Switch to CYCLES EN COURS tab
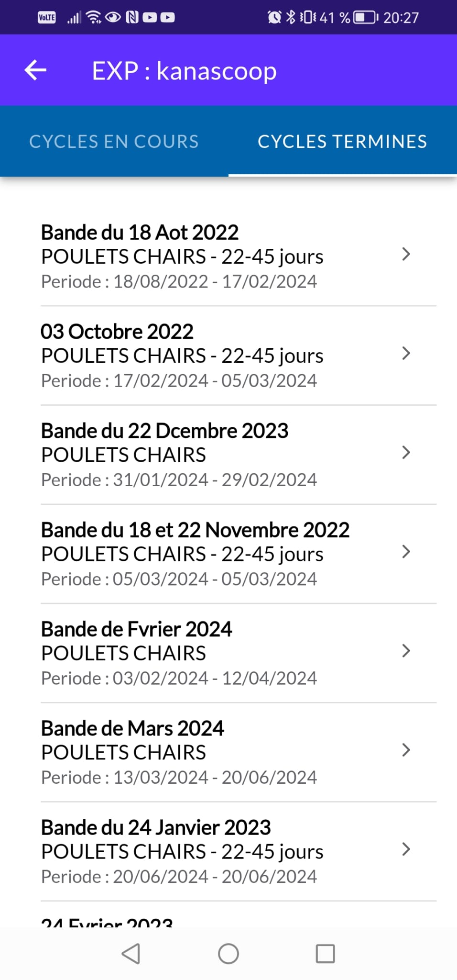Screen dimensions: 457x980 point(114,142)
